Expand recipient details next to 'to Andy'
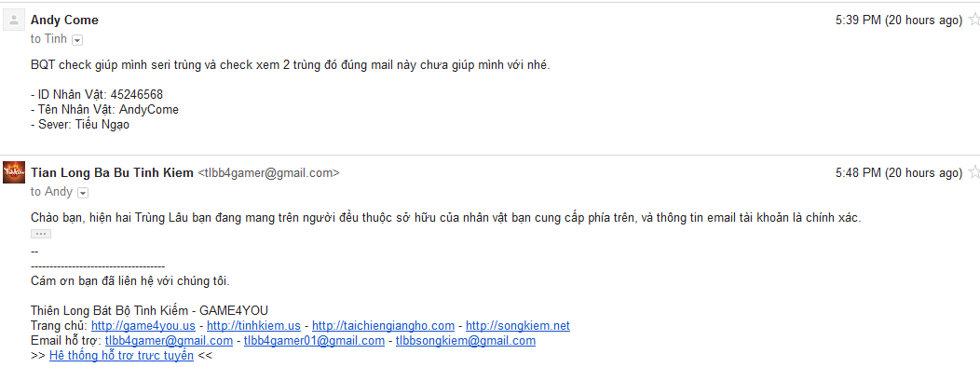The image size is (980, 381). (83, 193)
